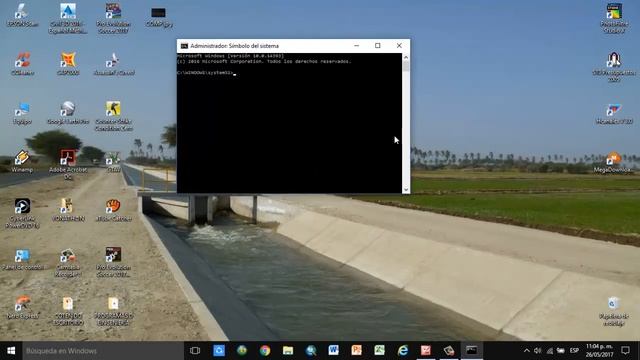Open the CCleaner desktop shortcut
The height and width of the screenshot is (360, 640).
(22, 64)
